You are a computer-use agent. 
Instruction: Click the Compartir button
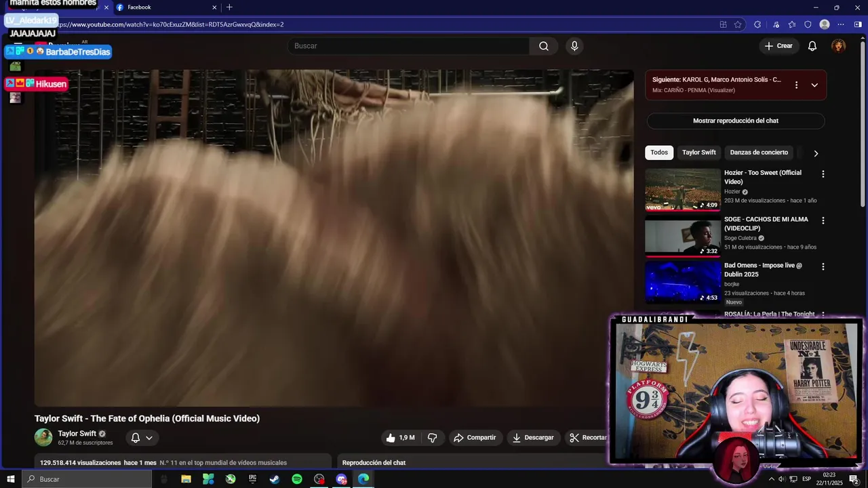pyautogui.click(x=475, y=438)
